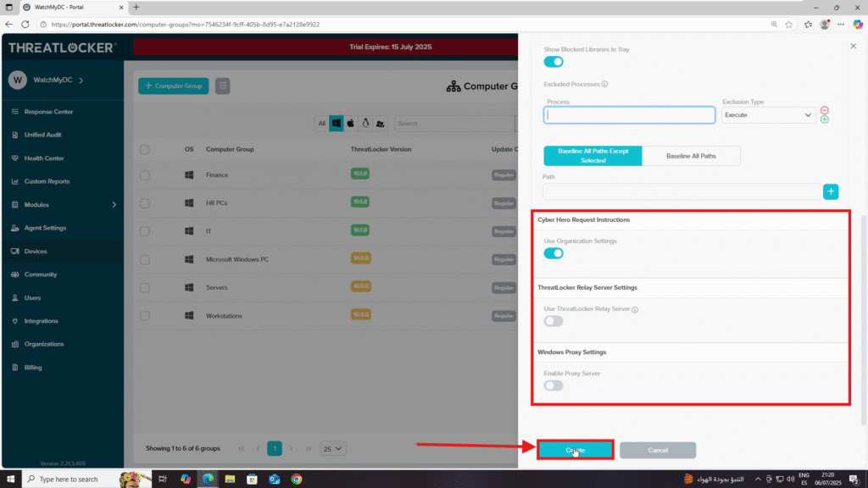The width and height of the screenshot is (868, 488).
Task: Select Baseline All Paths tab
Action: tap(691, 156)
